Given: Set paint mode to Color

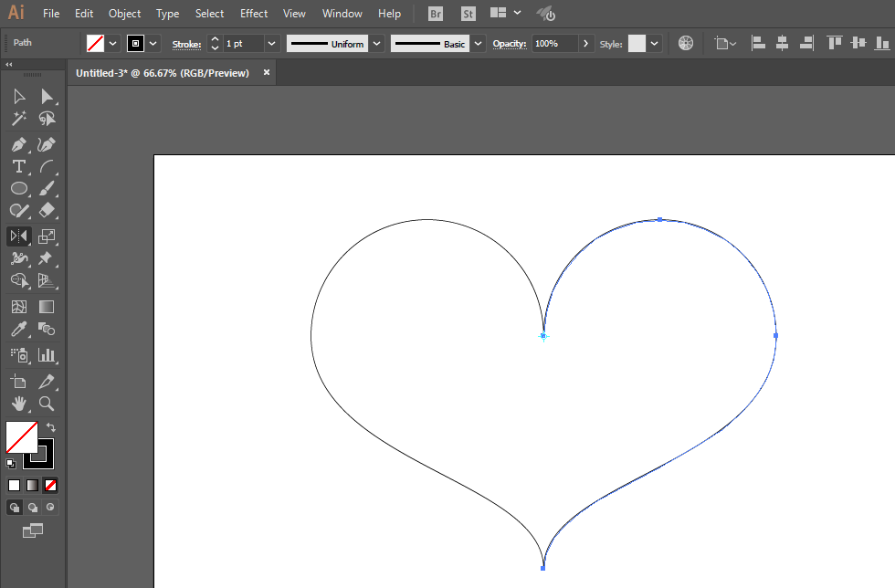Looking at the screenshot, I should [x=15, y=485].
